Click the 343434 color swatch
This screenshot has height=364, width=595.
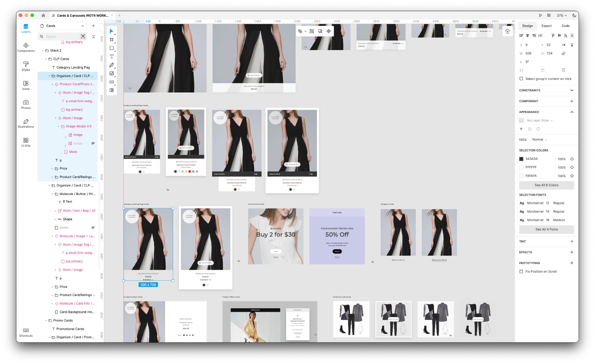tap(521, 159)
